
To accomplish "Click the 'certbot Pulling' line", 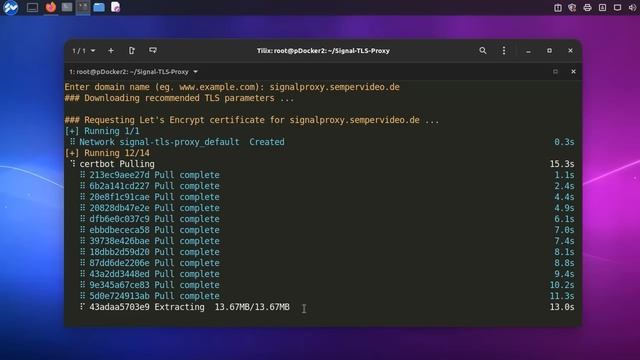I will 112,164.
